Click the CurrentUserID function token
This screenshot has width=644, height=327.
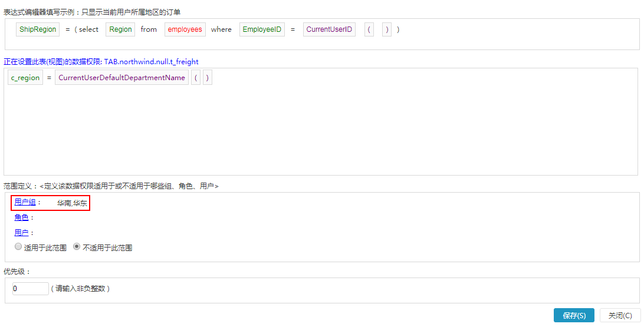pyautogui.click(x=329, y=29)
